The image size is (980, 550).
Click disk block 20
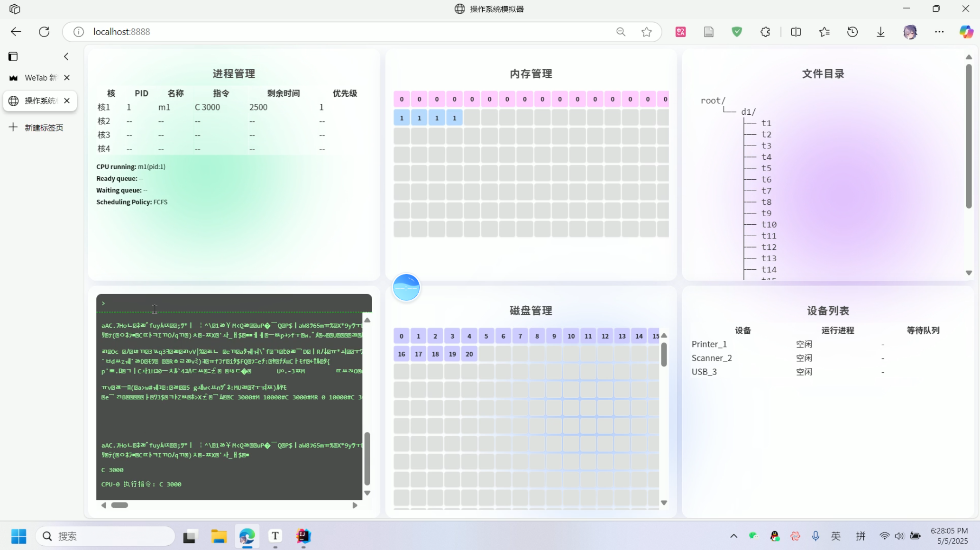tap(469, 354)
